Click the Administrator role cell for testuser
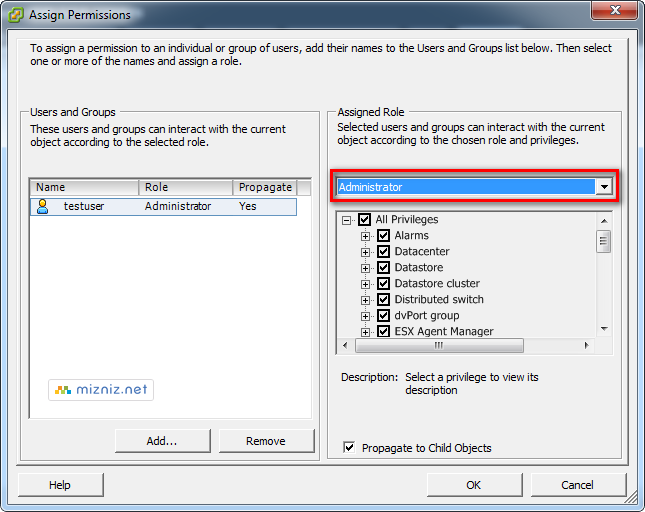 click(x=178, y=206)
